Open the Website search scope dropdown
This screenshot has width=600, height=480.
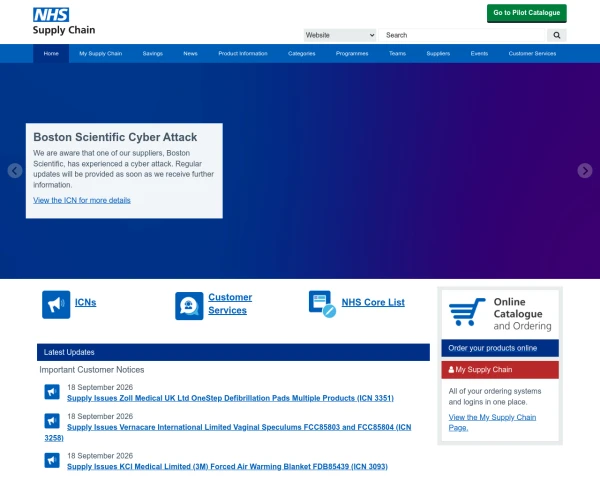tap(340, 35)
